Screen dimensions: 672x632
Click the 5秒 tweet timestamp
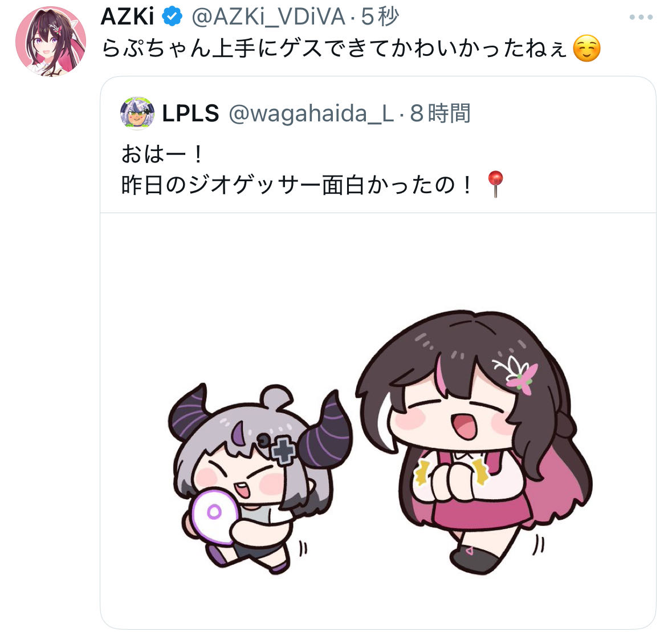click(380, 17)
